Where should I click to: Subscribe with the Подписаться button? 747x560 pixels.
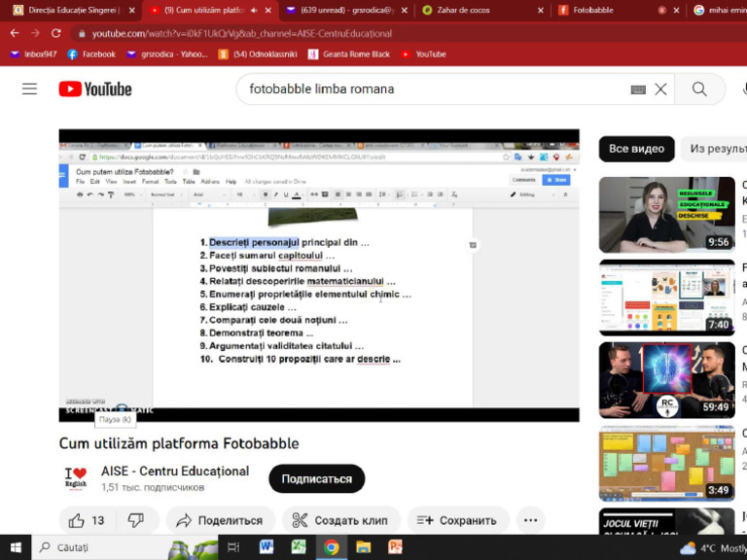pyautogui.click(x=316, y=478)
